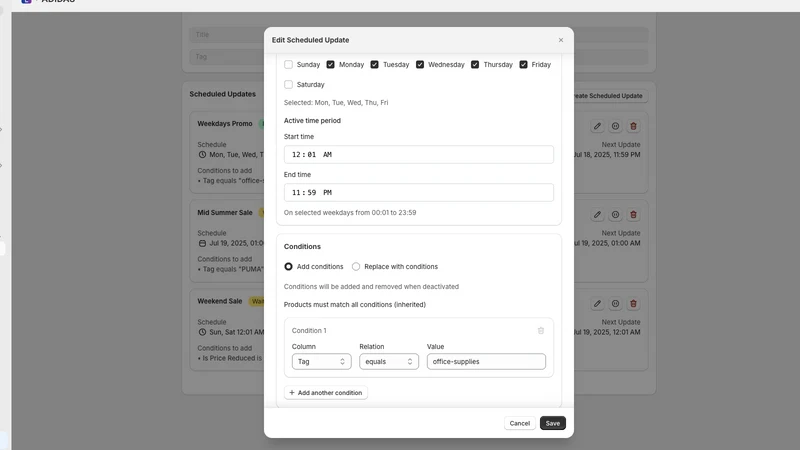Click the Cancel button
800x450 pixels.
click(x=519, y=423)
